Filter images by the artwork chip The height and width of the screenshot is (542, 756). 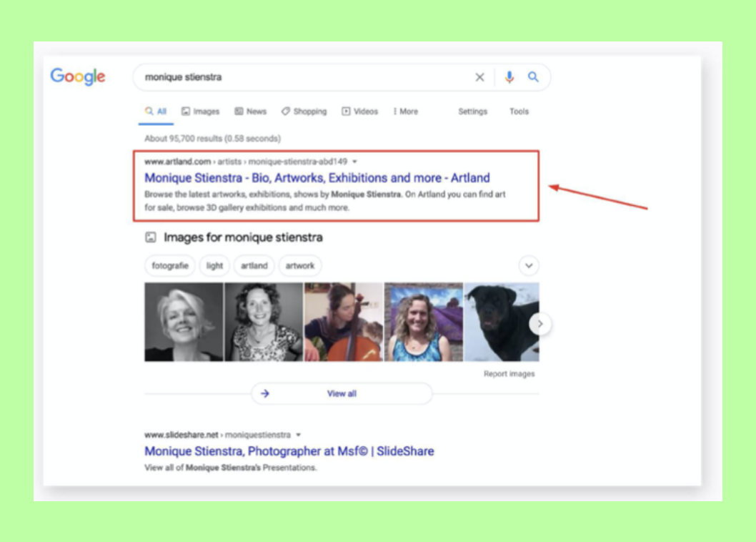pyautogui.click(x=300, y=265)
